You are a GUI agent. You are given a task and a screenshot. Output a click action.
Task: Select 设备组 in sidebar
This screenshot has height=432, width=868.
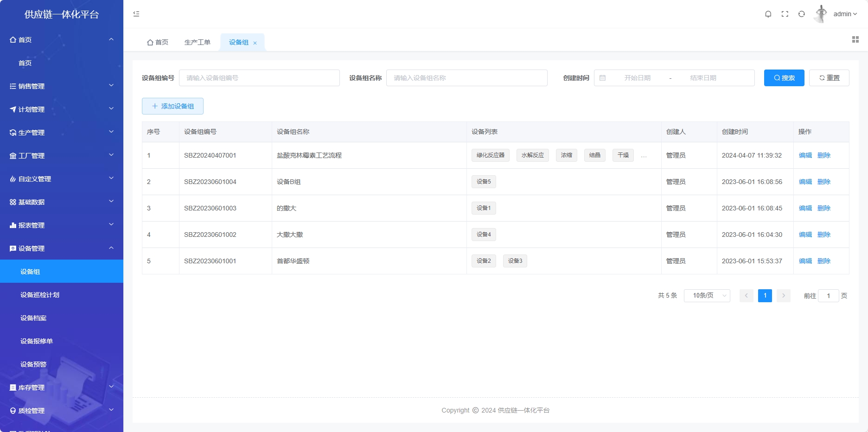tap(62, 272)
